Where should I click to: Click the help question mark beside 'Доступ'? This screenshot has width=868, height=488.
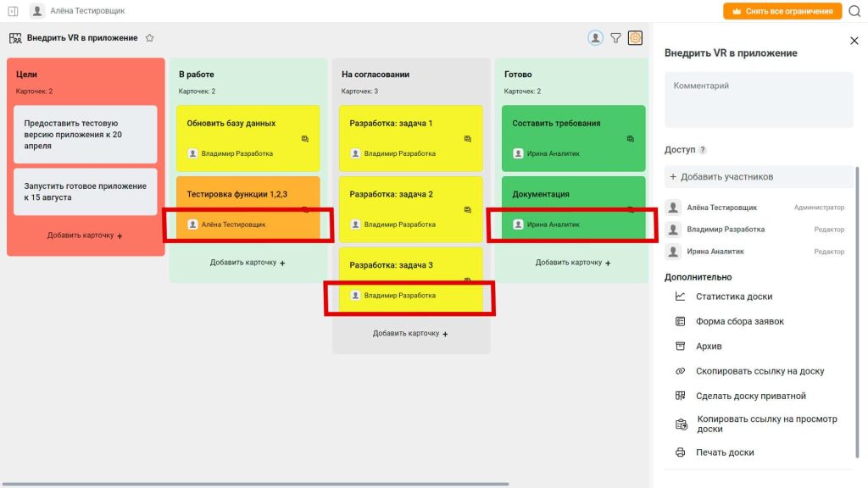pyautogui.click(x=703, y=150)
